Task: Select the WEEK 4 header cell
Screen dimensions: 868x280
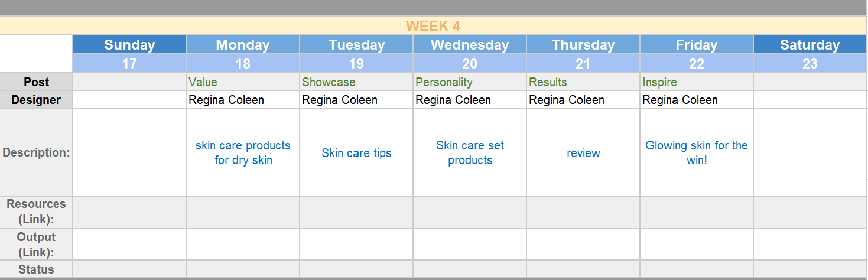Action: (x=433, y=26)
